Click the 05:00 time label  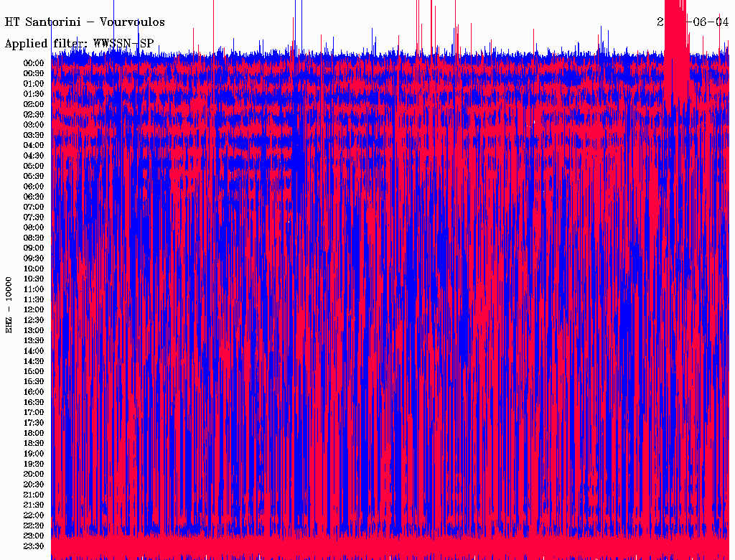34,166
